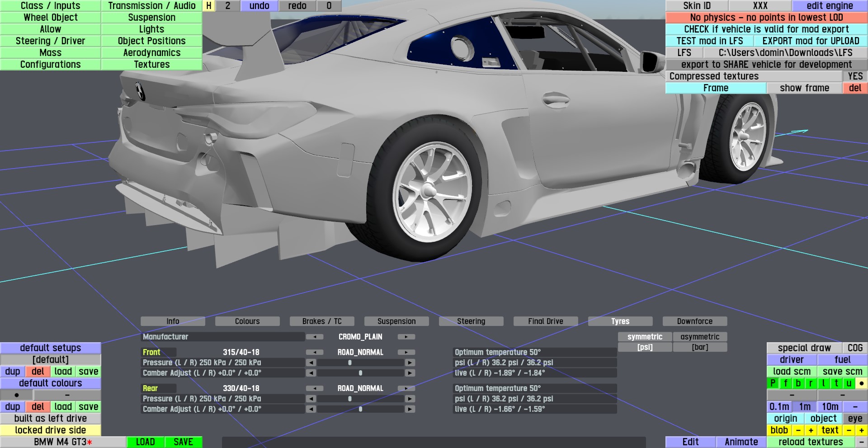Click the undo button

(259, 6)
